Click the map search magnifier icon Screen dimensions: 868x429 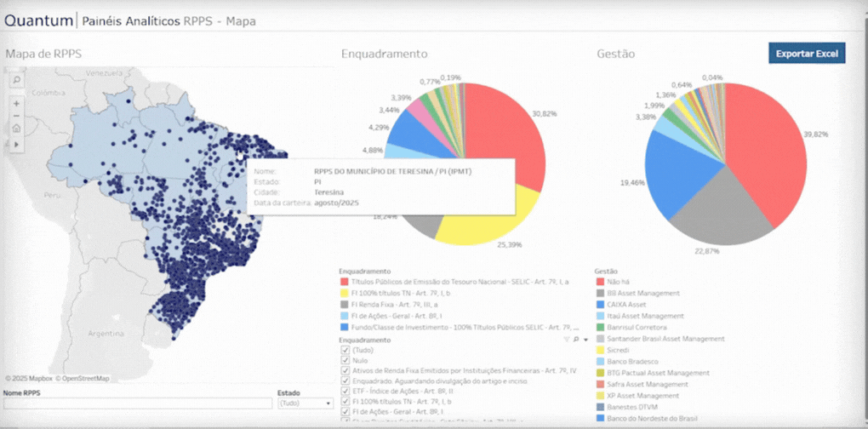point(16,79)
